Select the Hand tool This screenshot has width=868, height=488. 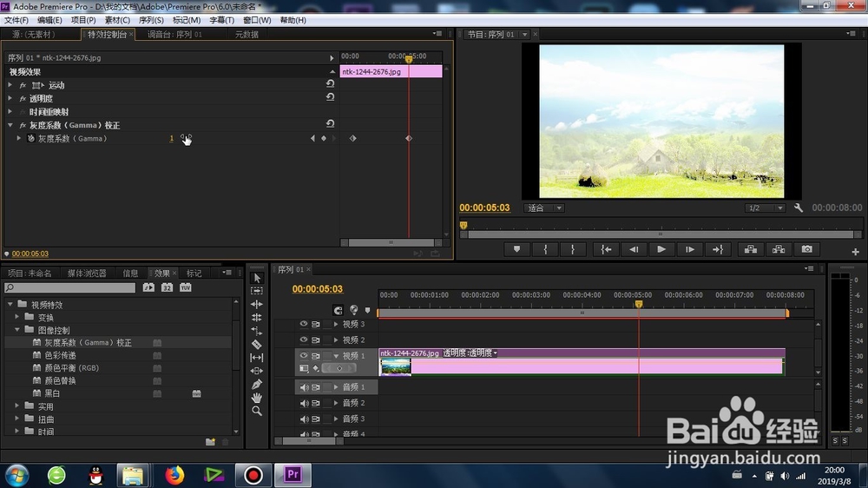(x=257, y=398)
